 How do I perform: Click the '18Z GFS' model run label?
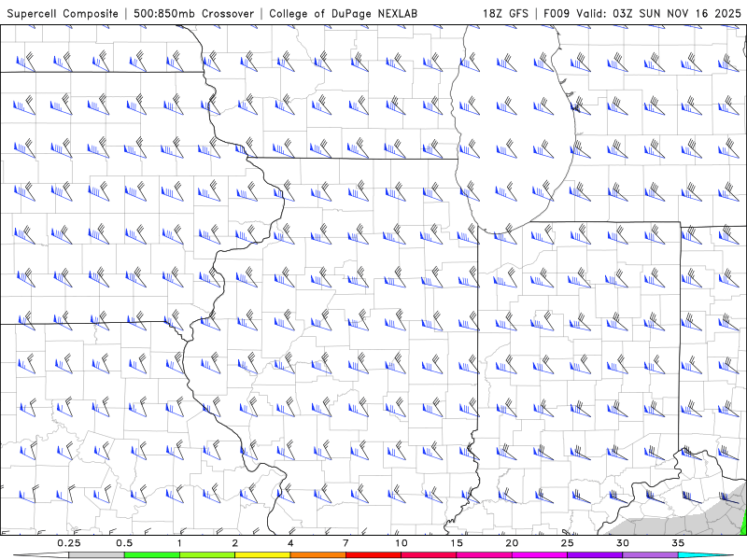505,14
